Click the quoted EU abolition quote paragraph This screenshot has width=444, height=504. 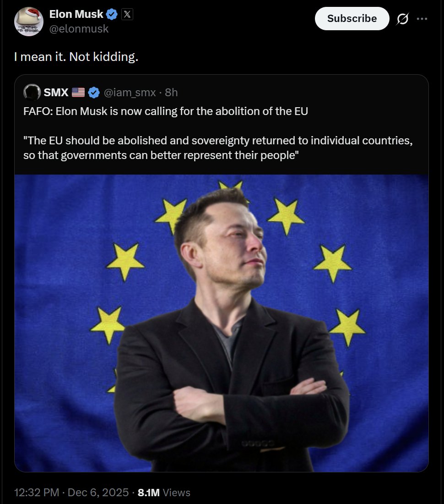click(218, 148)
